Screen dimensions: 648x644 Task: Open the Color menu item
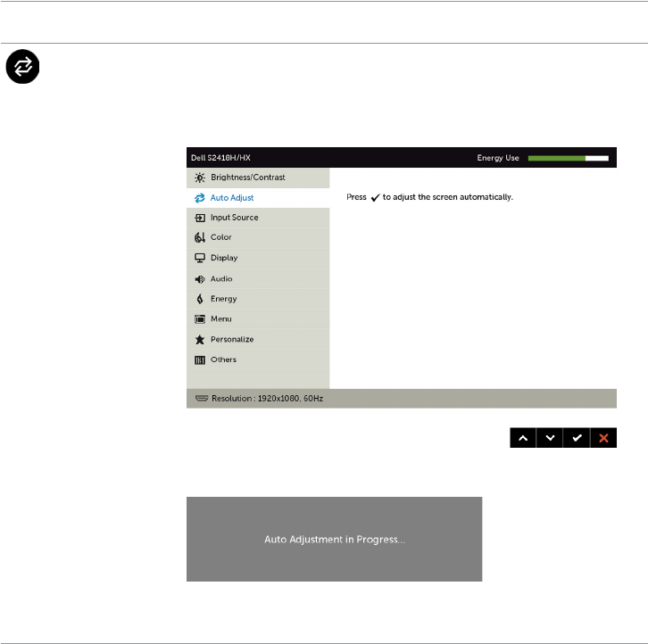[x=258, y=237]
